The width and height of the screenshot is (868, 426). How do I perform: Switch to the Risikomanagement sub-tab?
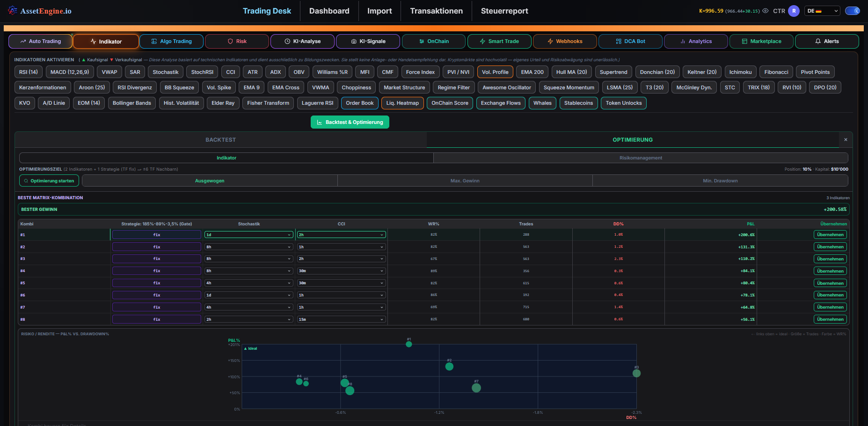coord(641,158)
